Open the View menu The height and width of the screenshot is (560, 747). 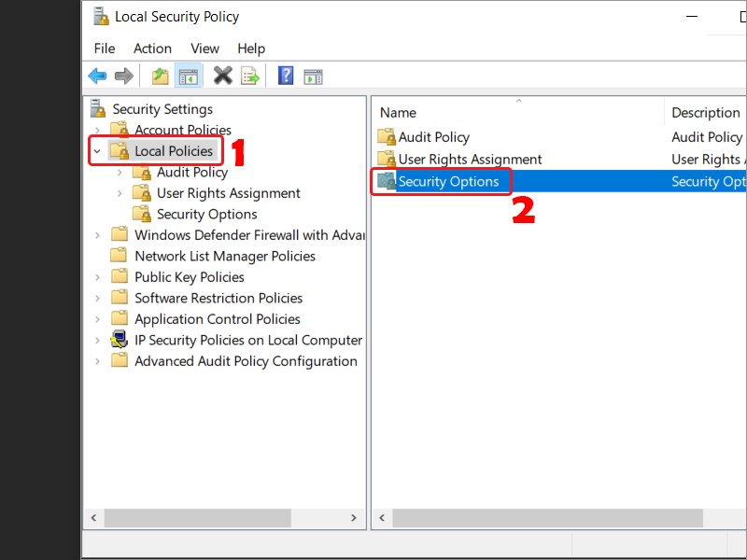coord(204,49)
